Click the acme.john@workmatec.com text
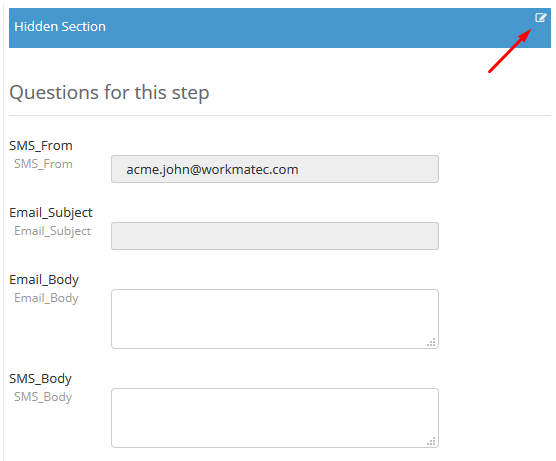 pyautogui.click(x=212, y=170)
